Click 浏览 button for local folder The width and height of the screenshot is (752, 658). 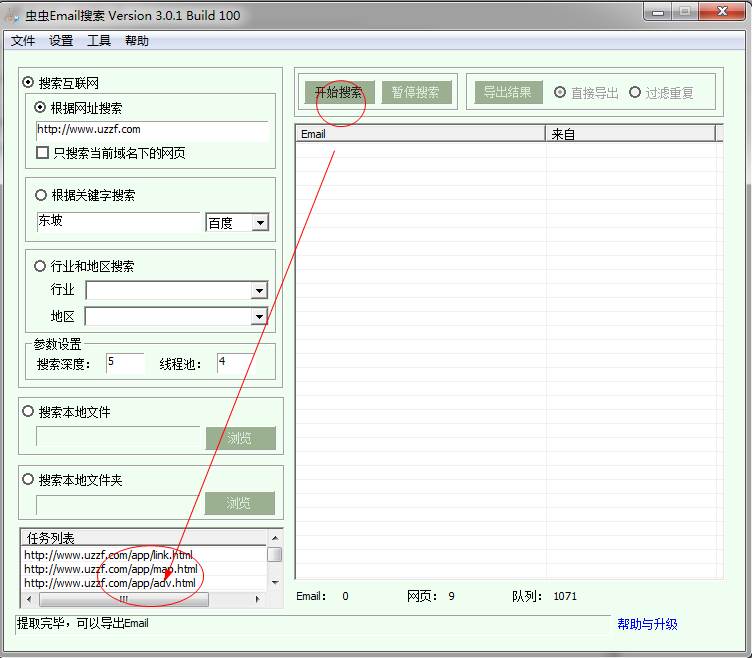coord(240,503)
